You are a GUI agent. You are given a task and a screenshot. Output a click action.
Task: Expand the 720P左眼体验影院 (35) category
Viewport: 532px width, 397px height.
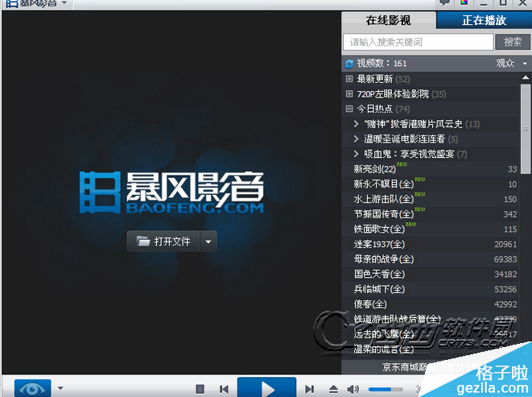[x=349, y=93]
